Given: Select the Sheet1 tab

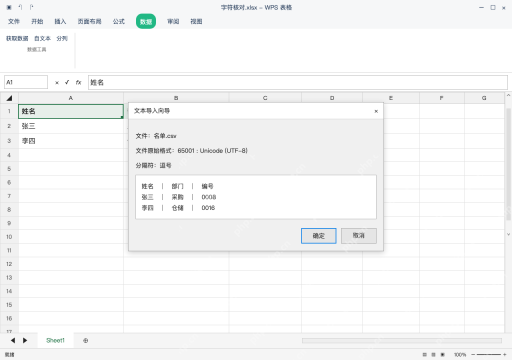Looking at the screenshot, I should (x=55, y=340).
